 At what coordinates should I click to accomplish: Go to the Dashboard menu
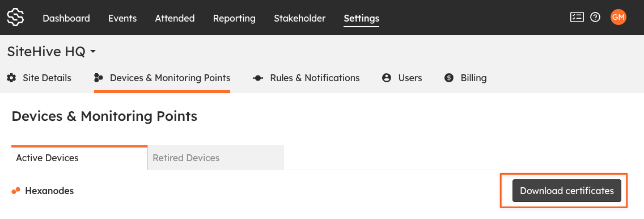66,18
